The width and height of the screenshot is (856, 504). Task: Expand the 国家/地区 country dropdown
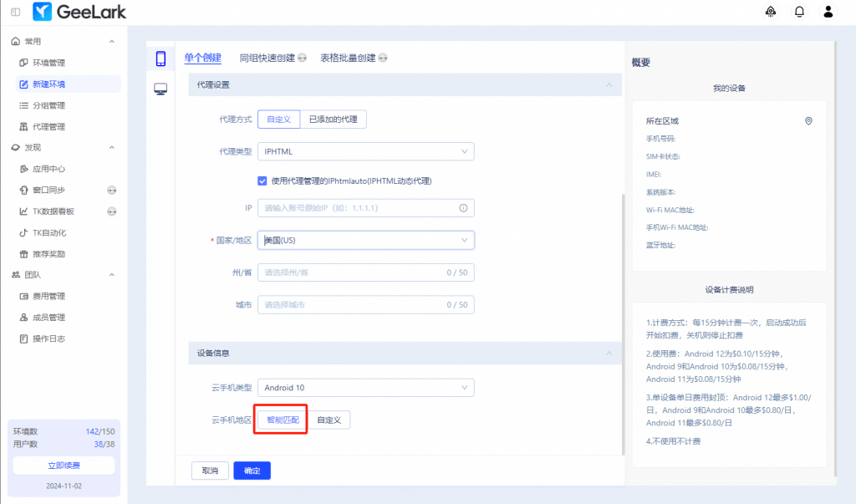click(365, 240)
